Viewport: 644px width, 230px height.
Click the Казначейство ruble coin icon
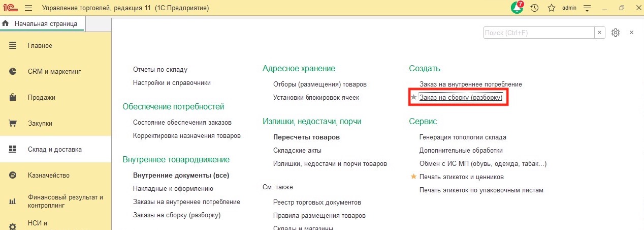tap(13, 176)
